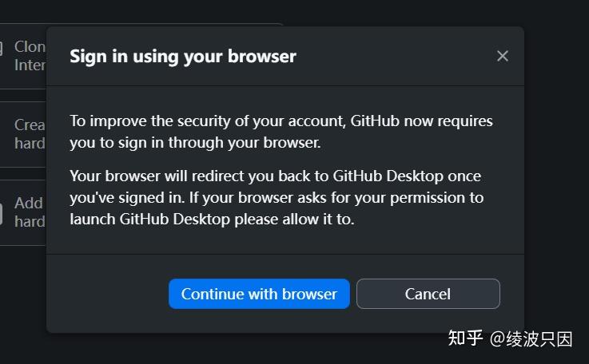Screen dimensions: 589x364
Task: Click the cut-off icon beside the Clone option
Action: click(2, 48)
